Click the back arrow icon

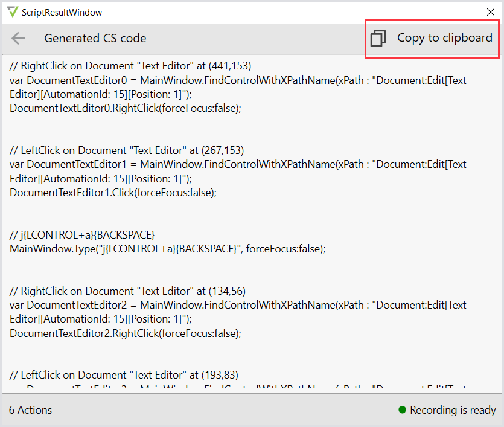[x=18, y=39]
